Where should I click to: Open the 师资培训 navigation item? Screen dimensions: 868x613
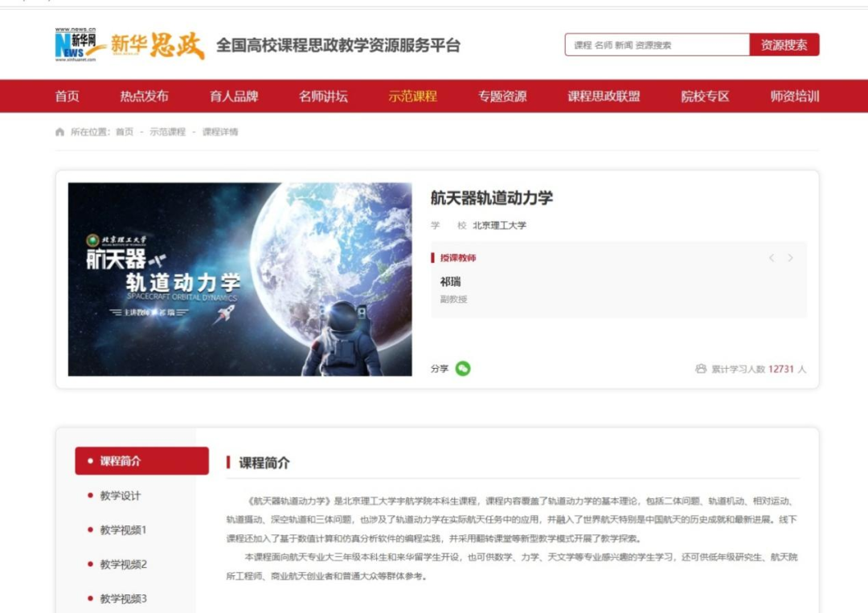click(795, 96)
